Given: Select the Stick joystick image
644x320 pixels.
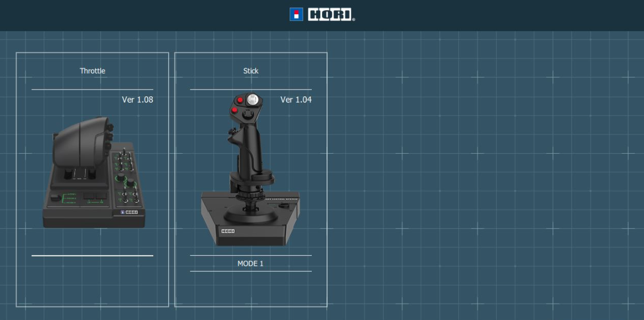Looking at the screenshot, I should point(250,170).
